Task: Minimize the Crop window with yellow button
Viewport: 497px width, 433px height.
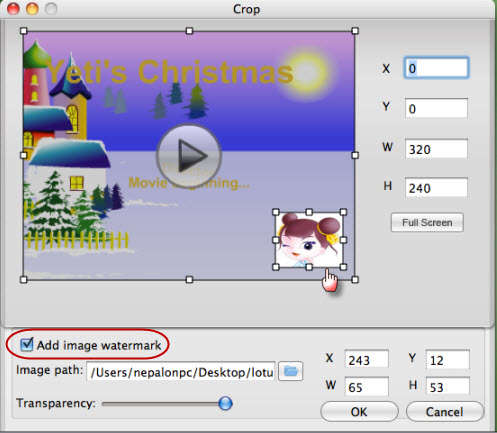Action: 32,9
